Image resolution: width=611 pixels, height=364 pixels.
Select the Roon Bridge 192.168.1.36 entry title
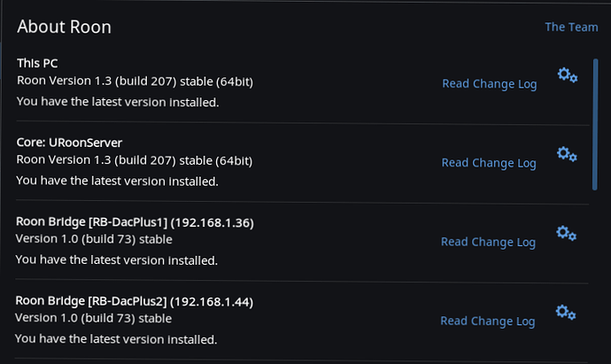point(135,222)
